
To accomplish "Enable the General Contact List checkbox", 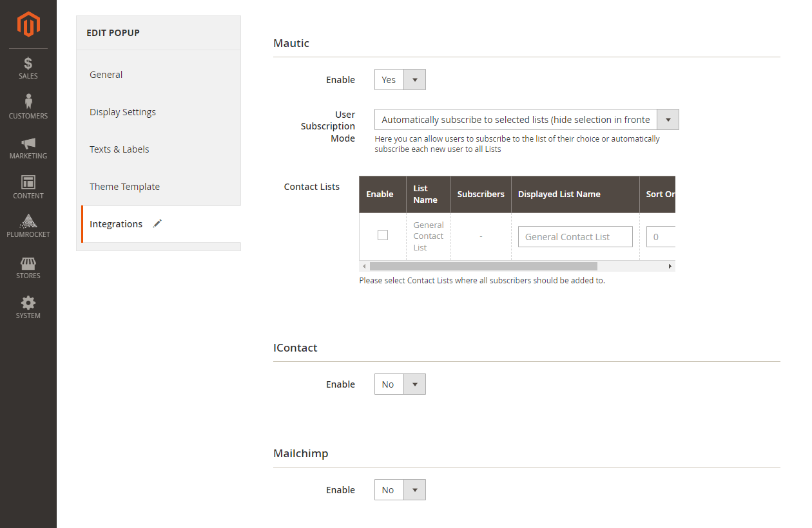I will [383, 235].
